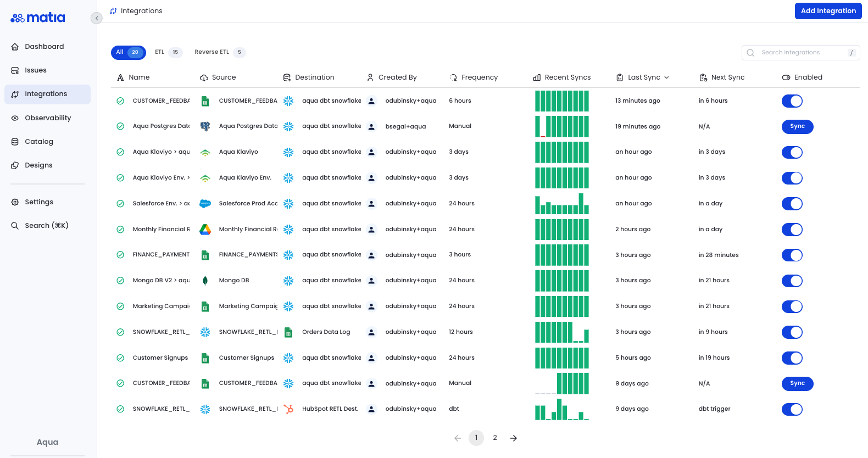The image size is (868, 458).
Task: Click the Integrations breadcrumb icon at top
Action: [x=113, y=11]
